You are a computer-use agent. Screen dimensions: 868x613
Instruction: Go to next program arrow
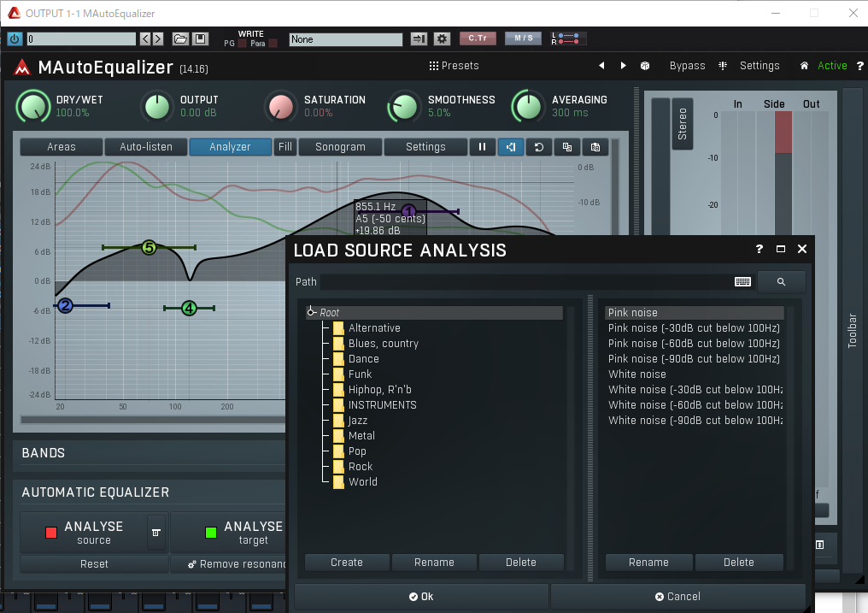click(158, 38)
